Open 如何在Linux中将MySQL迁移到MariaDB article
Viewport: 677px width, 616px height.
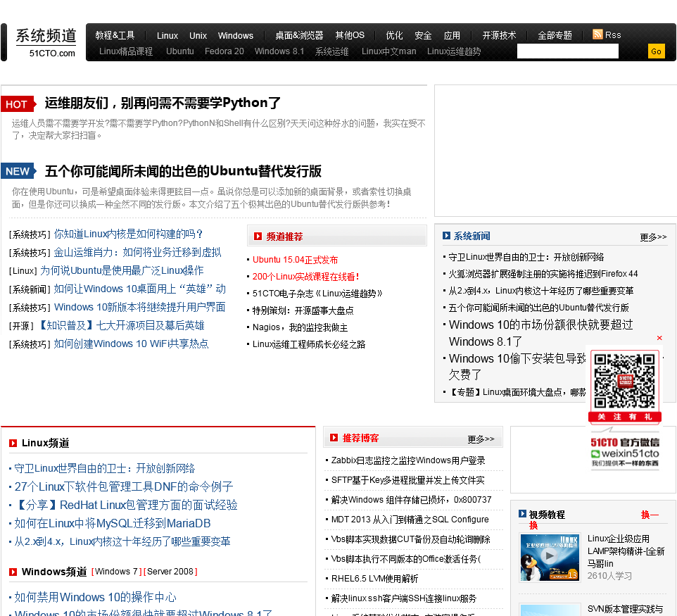113,524
